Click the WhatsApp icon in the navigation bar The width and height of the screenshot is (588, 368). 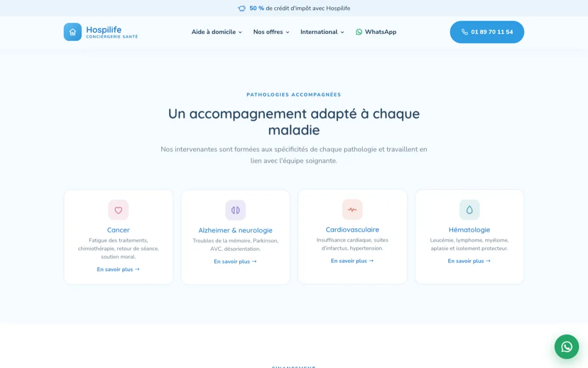[x=359, y=32]
